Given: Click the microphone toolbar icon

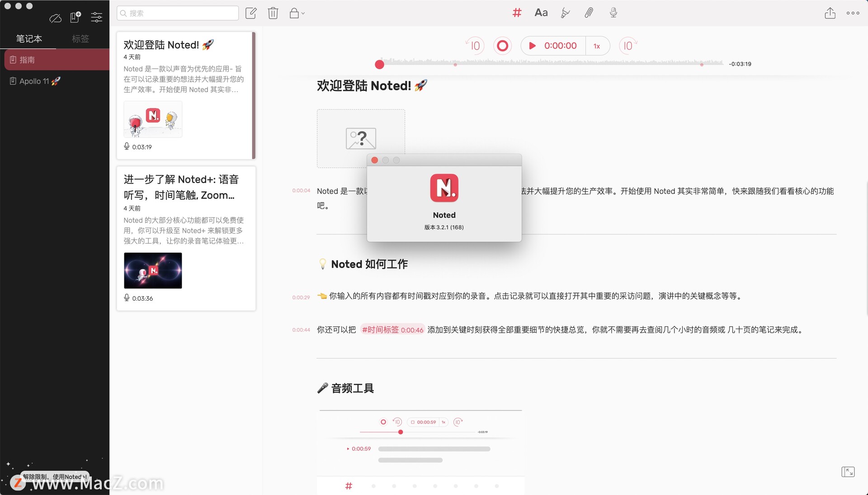Looking at the screenshot, I should [613, 13].
